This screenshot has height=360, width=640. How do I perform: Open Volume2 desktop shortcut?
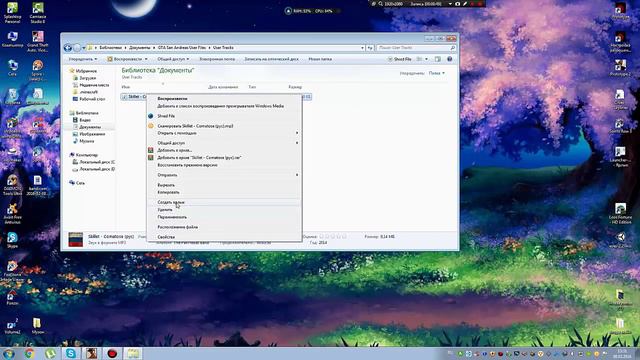(x=12, y=326)
